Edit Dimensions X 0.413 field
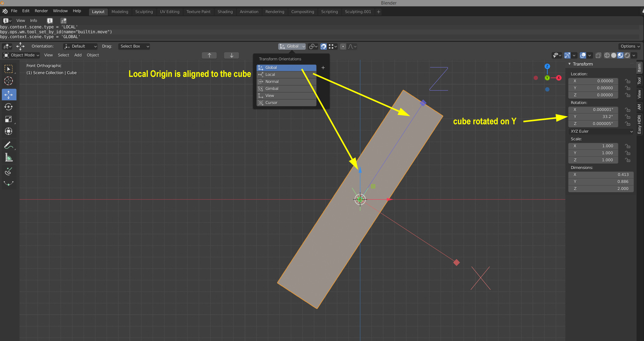The height and width of the screenshot is (341, 644). [601, 175]
